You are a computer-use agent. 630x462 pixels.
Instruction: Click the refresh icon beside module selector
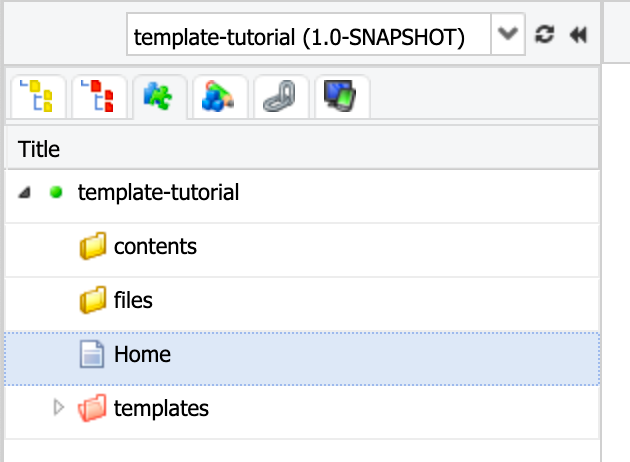tap(544, 35)
